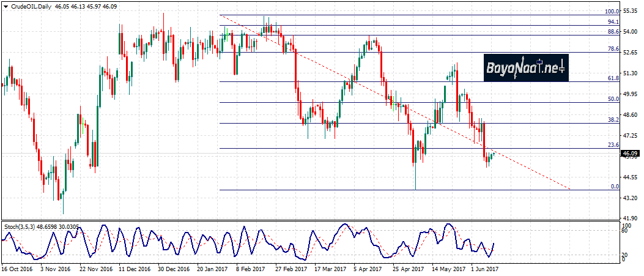Click the 41.90 price axis value
This screenshot has height=276, width=644.
point(631,218)
